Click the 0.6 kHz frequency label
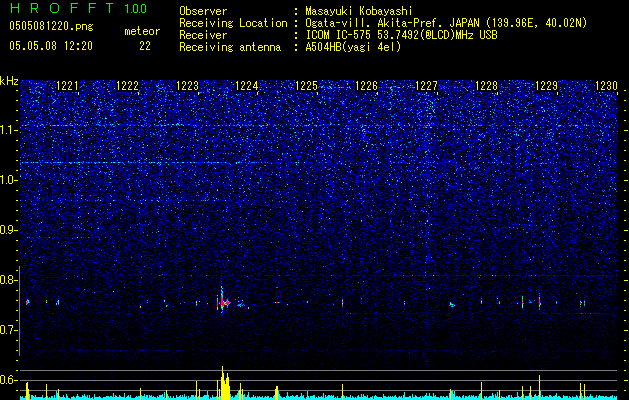Screen dimensions: 629x400 click(9, 380)
